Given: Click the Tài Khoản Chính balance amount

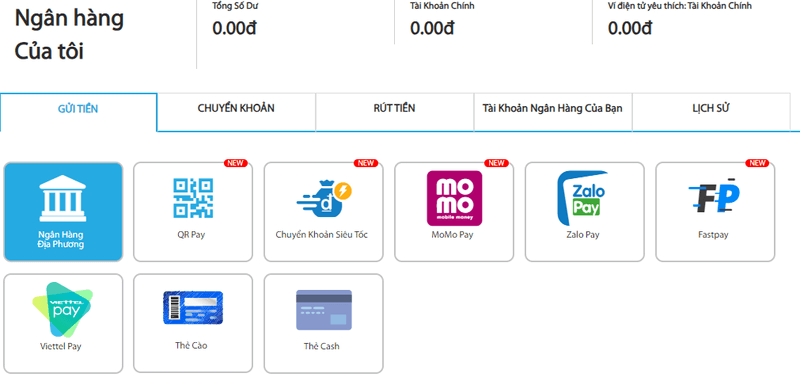Looking at the screenshot, I should [x=432, y=29].
